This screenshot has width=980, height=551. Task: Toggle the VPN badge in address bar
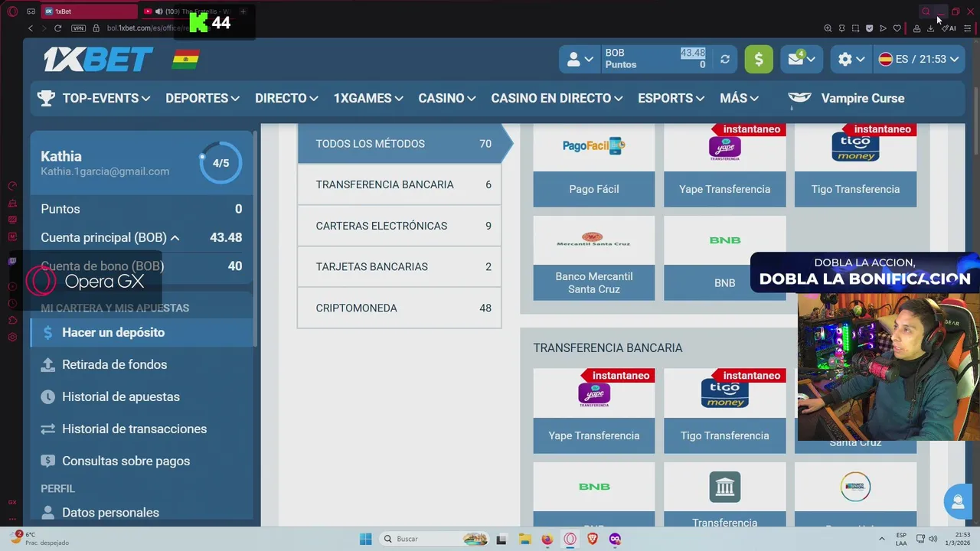click(x=78, y=28)
